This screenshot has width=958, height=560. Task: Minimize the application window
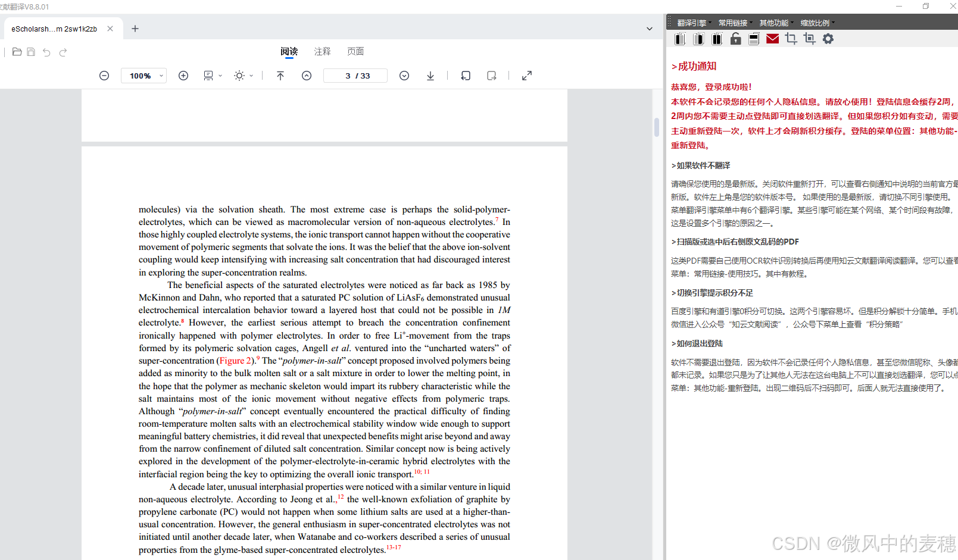coord(899,6)
